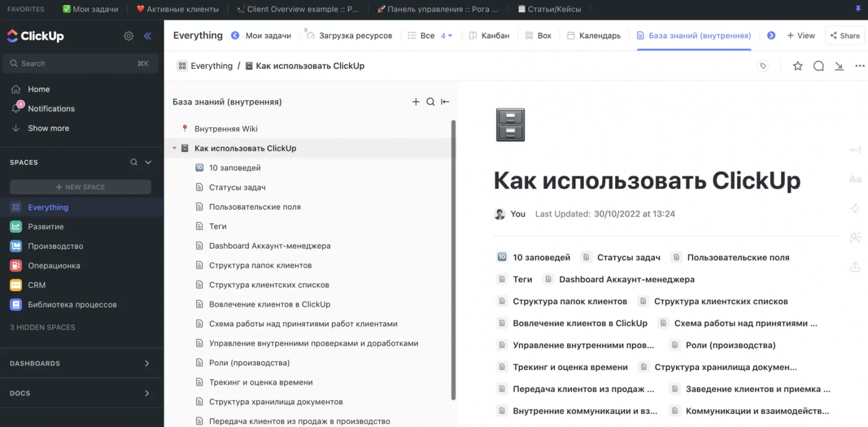Open the CRM space
The width and height of the screenshot is (868, 427).
click(37, 285)
